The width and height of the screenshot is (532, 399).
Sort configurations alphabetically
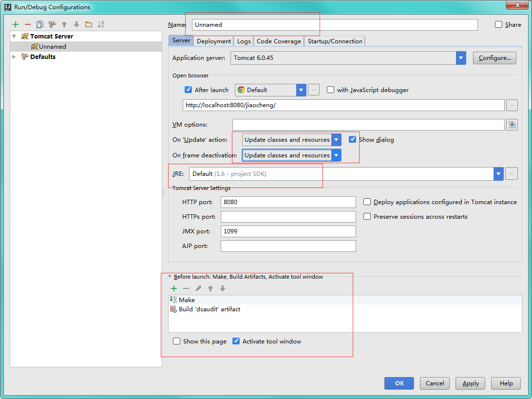pyautogui.click(x=101, y=24)
